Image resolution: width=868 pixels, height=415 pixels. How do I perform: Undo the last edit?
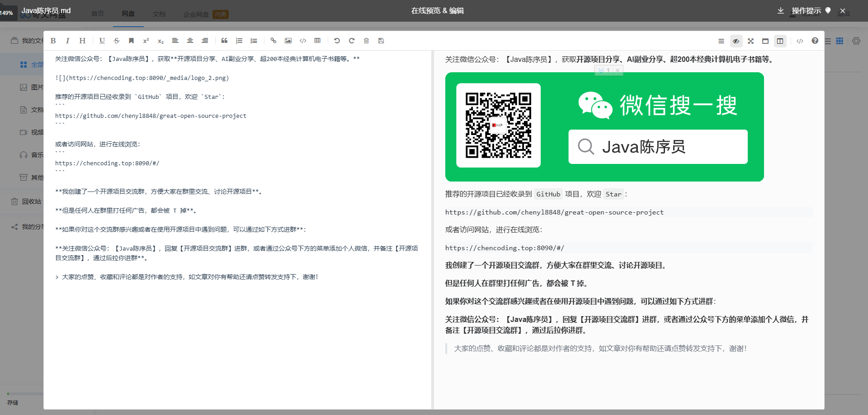[x=337, y=41]
